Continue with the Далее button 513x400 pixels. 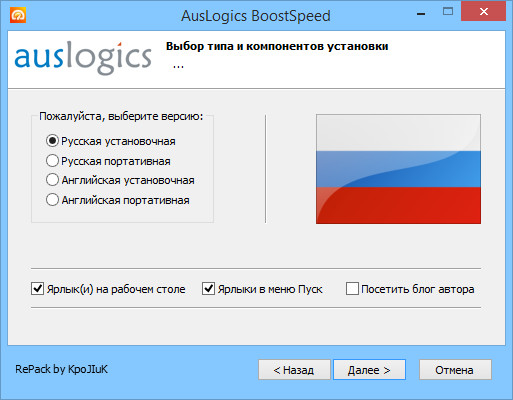pyautogui.click(x=369, y=369)
